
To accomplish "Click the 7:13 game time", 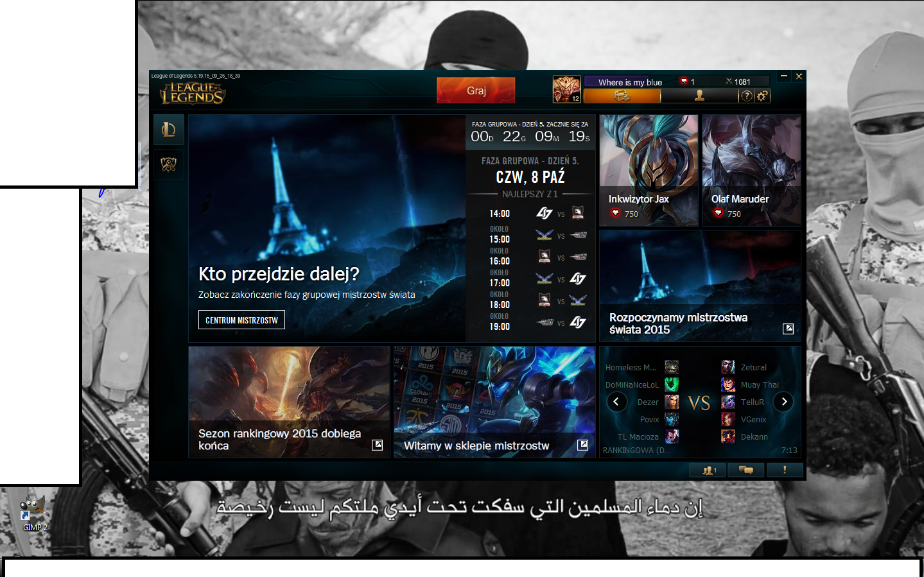I will (789, 451).
